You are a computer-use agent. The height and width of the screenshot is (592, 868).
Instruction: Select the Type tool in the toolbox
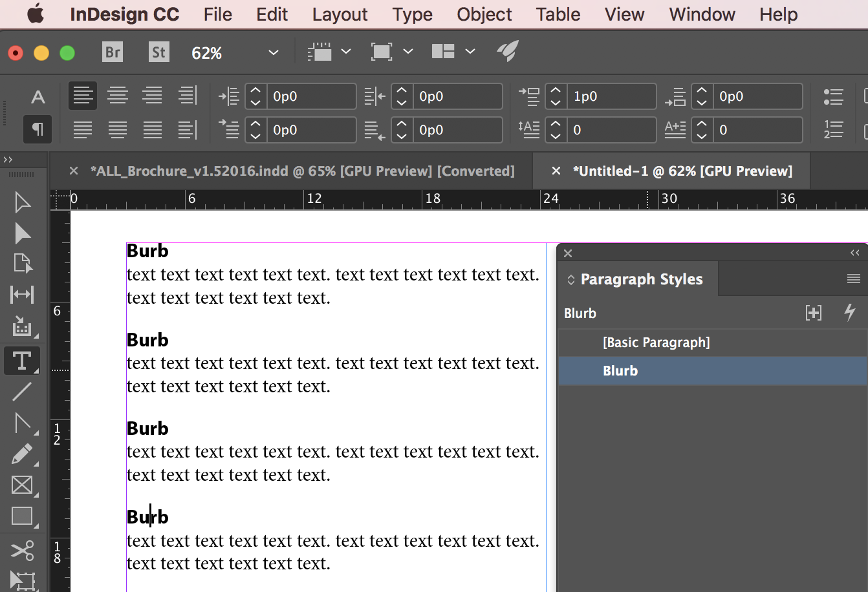point(21,361)
